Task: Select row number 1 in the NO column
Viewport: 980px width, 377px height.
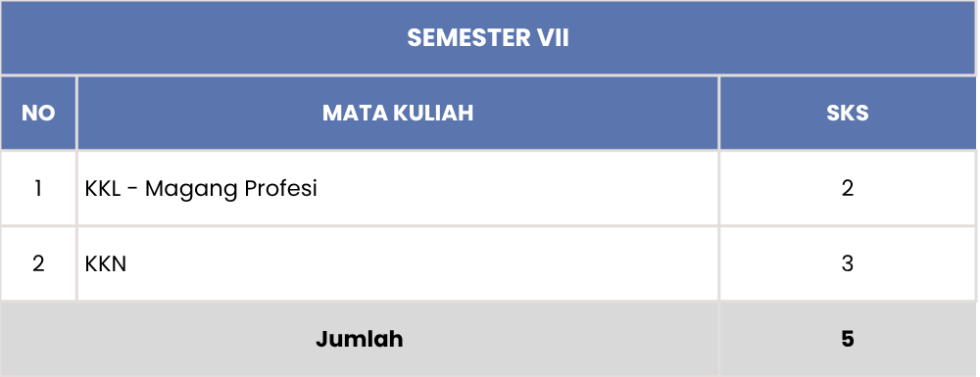Action: [x=38, y=188]
